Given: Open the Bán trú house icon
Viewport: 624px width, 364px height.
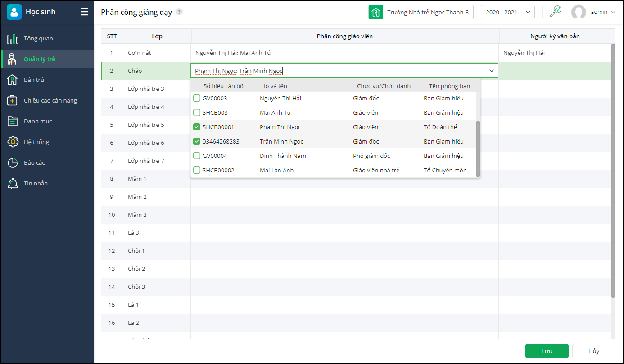Looking at the screenshot, I should point(13,80).
